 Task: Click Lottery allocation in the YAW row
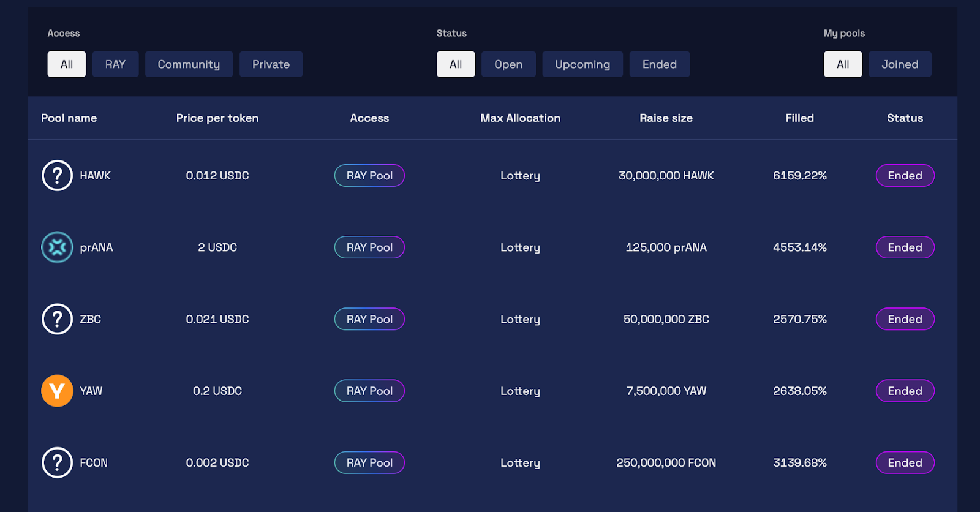521,391
